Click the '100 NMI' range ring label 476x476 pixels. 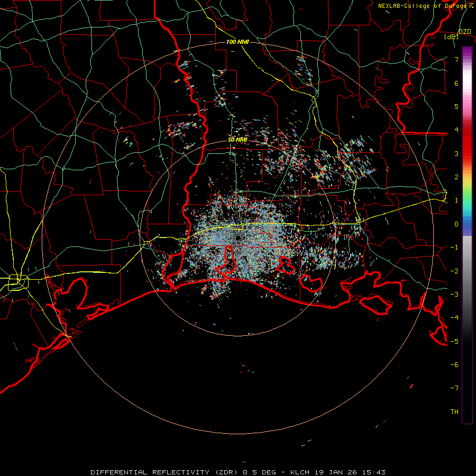(237, 42)
